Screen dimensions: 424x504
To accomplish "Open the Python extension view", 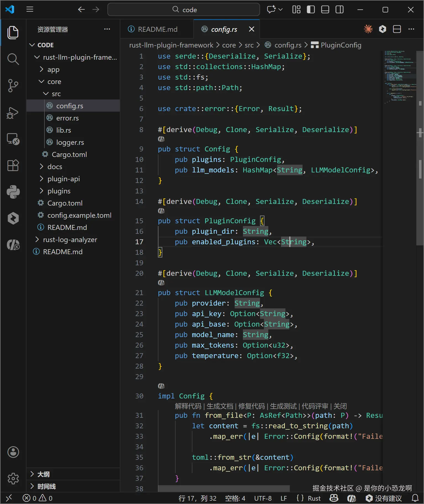I will [x=13, y=192].
